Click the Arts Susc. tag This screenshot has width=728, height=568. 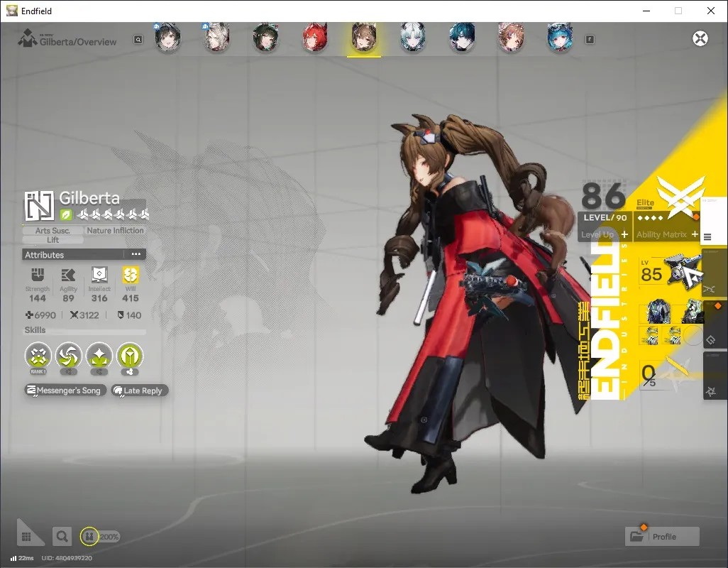[53, 230]
